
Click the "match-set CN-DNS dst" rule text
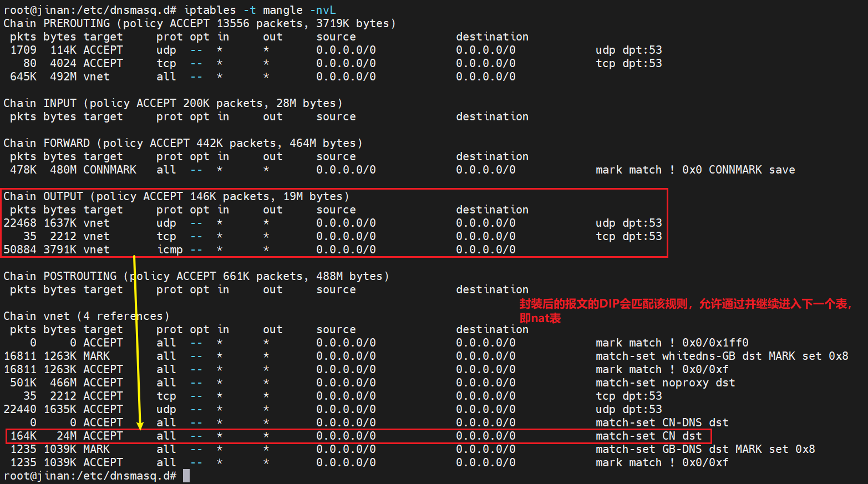(662, 422)
